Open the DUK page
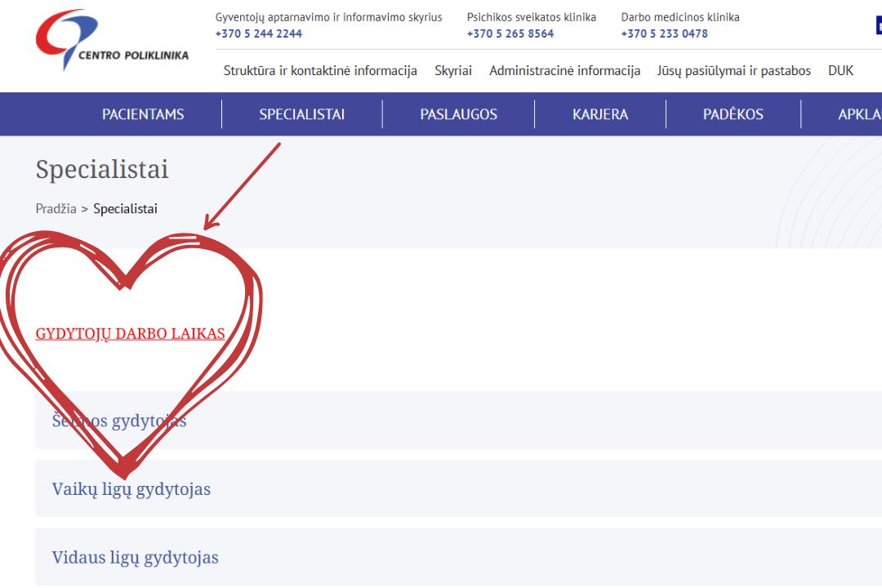Image resolution: width=882 pixels, height=588 pixels. click(840, 71)
